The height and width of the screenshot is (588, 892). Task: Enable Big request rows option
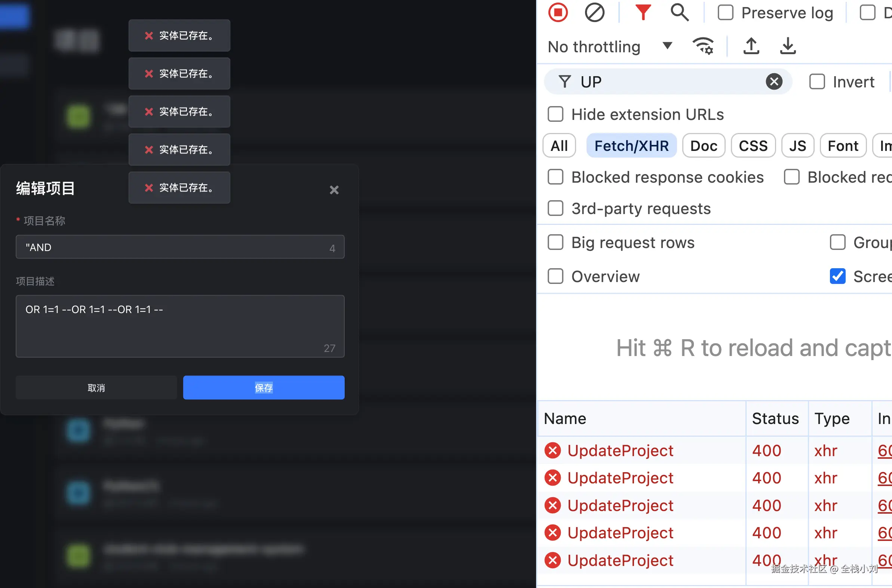pyautogui.click(x=556, y=242)
